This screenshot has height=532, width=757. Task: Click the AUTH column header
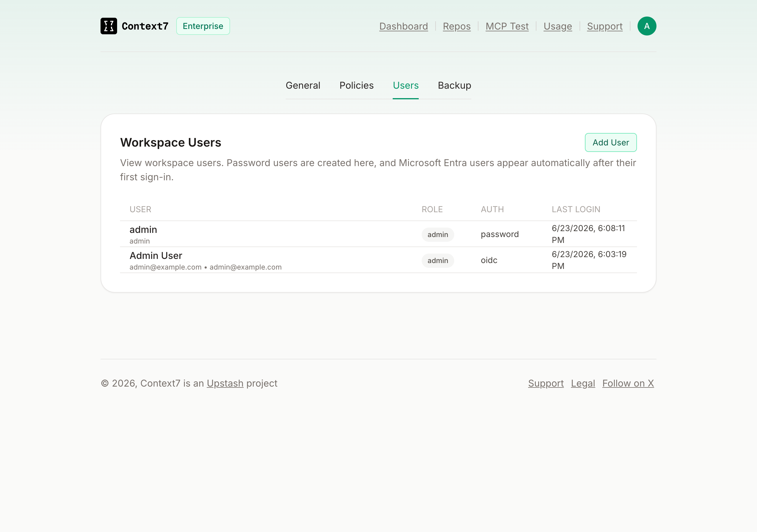492,209
